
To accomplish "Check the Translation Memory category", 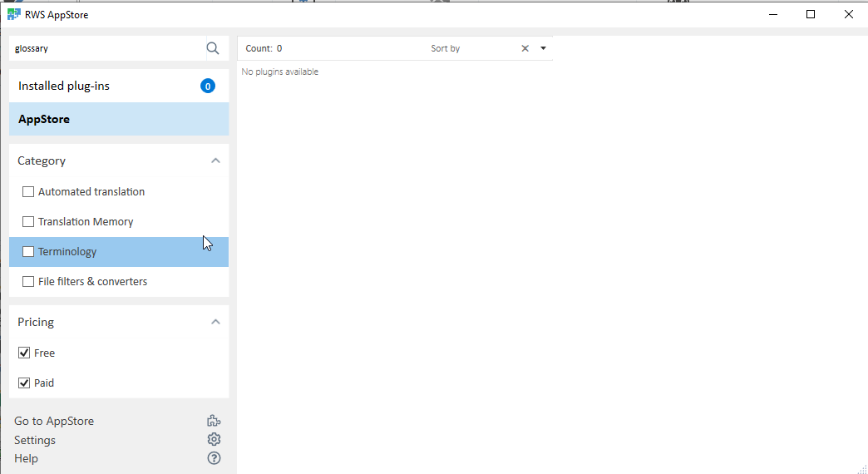I will click(x=28, y=221).
